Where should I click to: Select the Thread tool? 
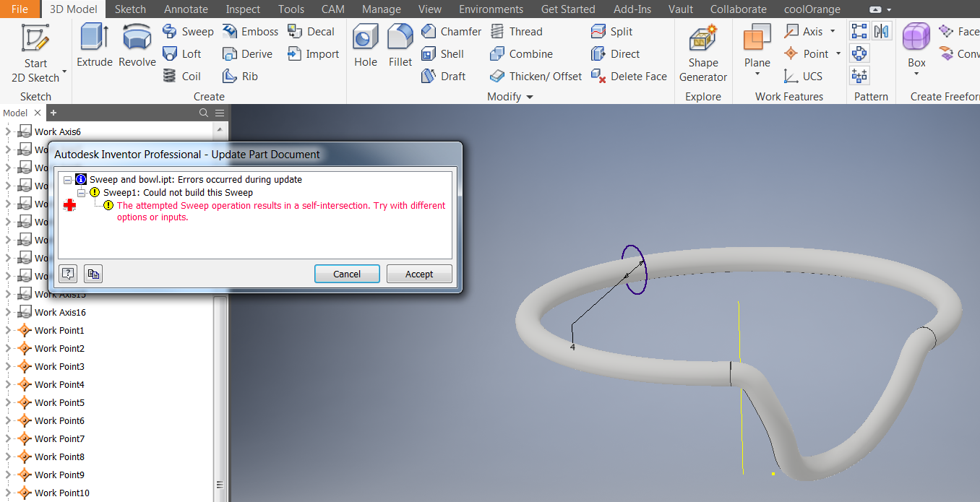(517, 31)
